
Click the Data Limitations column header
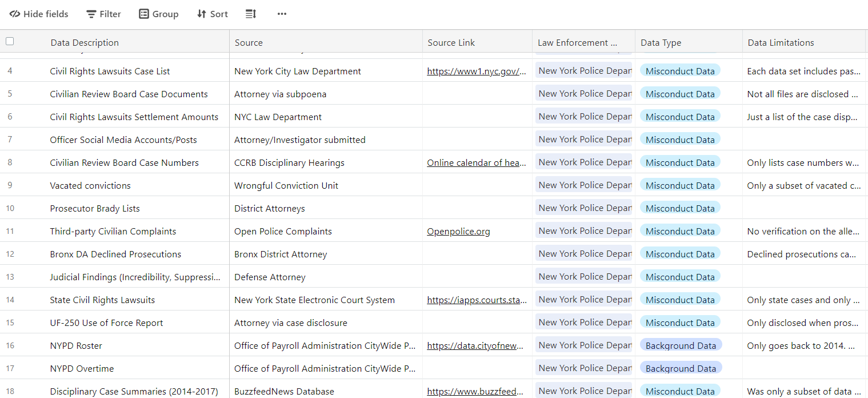click(x=780, y=42)
